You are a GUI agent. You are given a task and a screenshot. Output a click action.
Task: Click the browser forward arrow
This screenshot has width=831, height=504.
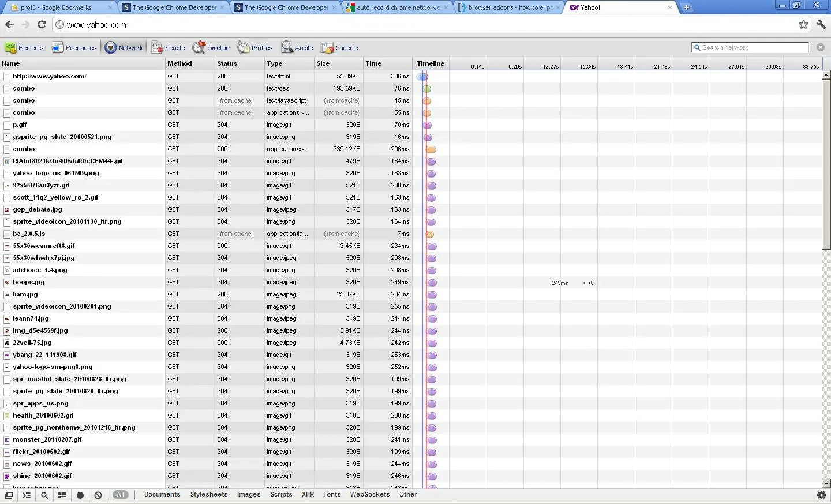click(25, 25)
